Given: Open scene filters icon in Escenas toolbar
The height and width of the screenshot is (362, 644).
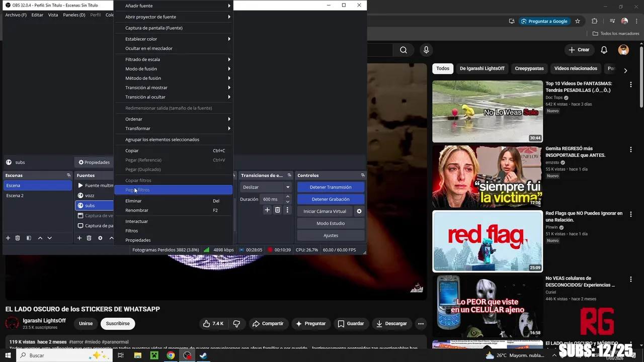Looking at the screenshot, I should (x=29, y=238).
